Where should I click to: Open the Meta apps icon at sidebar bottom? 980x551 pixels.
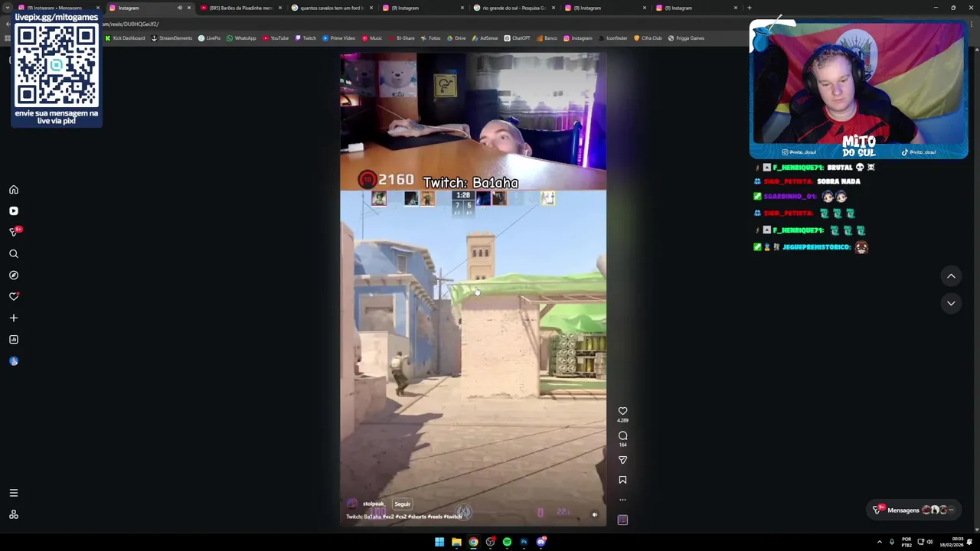coord(14,515)
